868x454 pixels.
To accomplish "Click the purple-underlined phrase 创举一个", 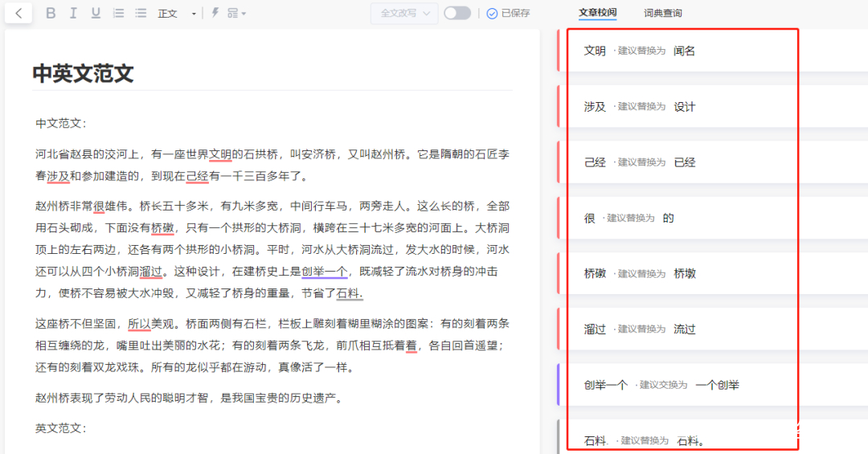I will click(x=325, y=272).
